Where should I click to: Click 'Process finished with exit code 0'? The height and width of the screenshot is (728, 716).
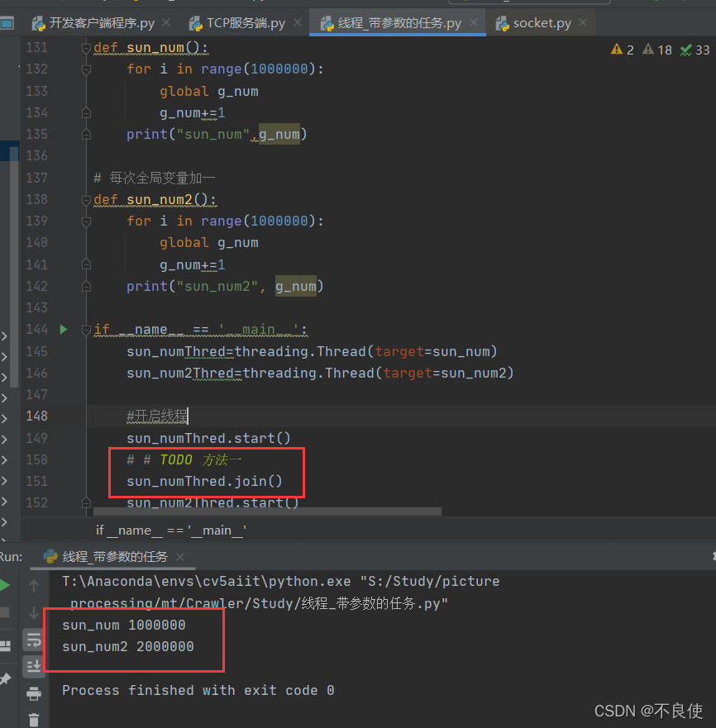tap(198, 690)
